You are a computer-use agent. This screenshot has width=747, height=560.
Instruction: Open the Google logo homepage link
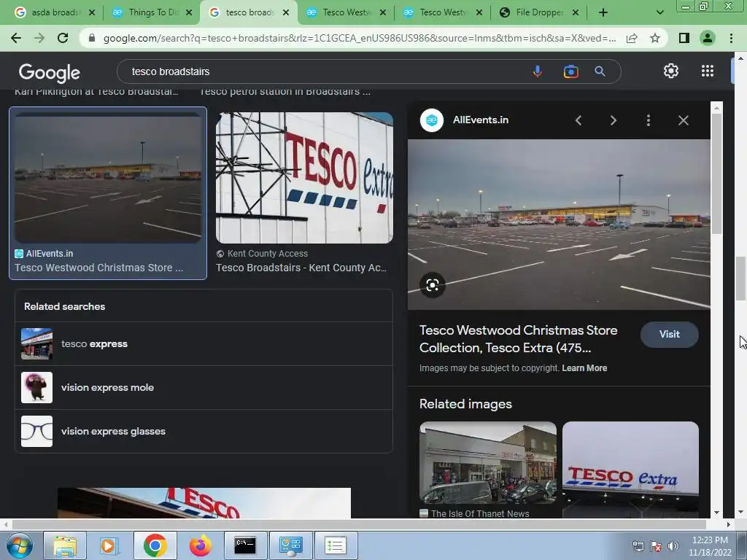50,72
